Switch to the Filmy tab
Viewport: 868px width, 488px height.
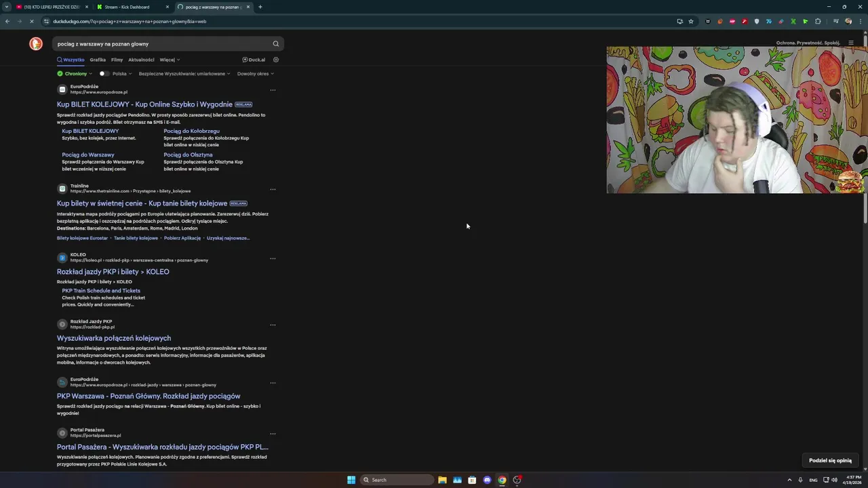pyautogui.click(x=117, y=60)
